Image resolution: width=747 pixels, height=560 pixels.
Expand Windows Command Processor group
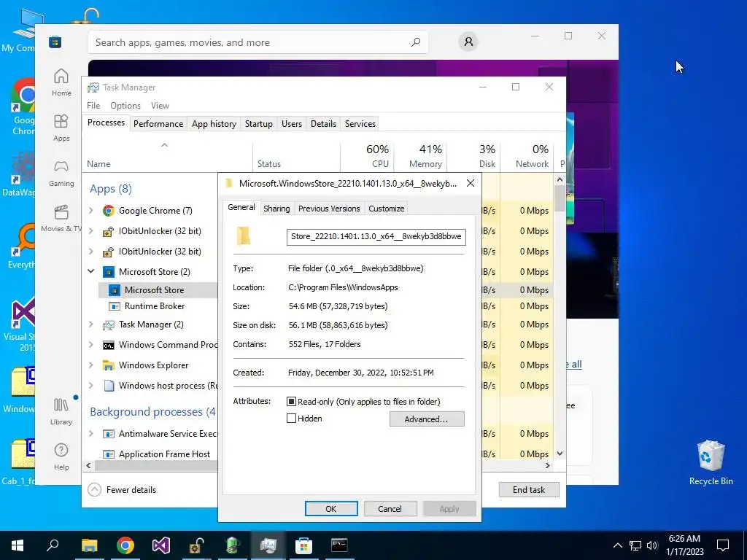(91, 344)
